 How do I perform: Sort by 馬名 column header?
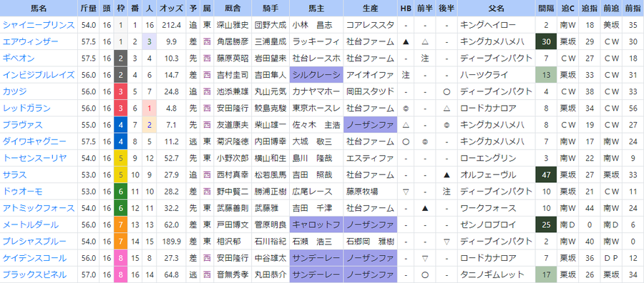click(39, 8)
